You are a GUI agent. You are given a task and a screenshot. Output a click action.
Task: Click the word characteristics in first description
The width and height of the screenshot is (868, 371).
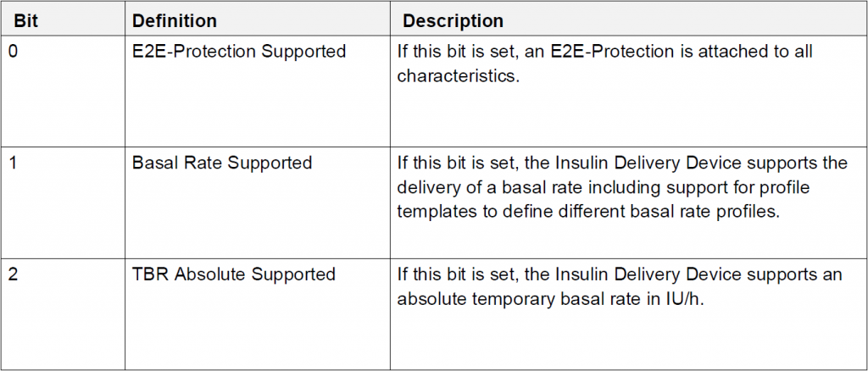pyautogui.click(x=459, y=76)
